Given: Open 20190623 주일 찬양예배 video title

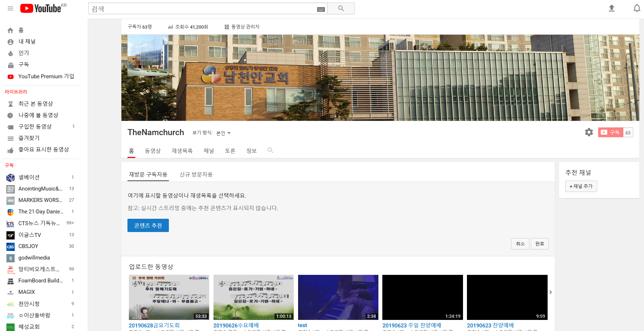Looking at the screenshot, I should tap(412, 325).
